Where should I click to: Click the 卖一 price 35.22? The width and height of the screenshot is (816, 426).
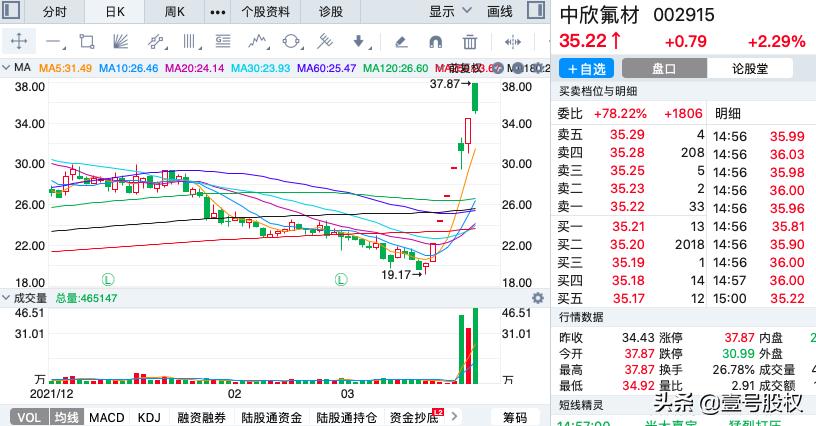pos(627,206)
